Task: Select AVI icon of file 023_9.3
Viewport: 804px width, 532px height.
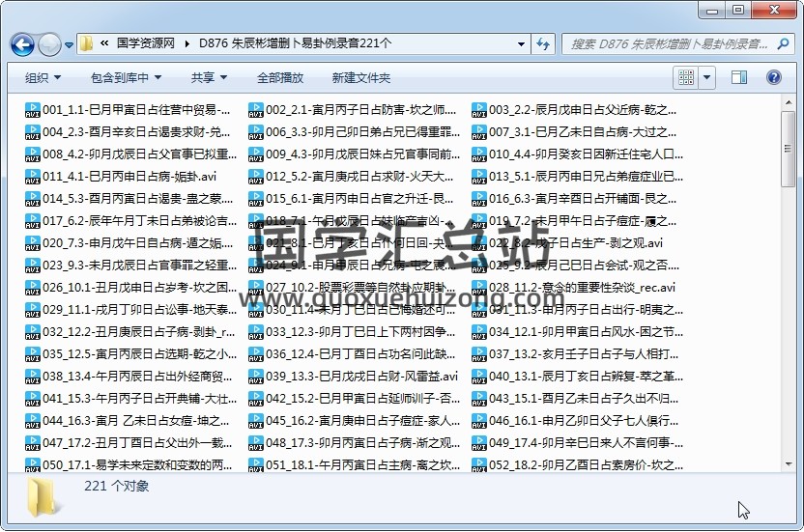Action: 32,266
